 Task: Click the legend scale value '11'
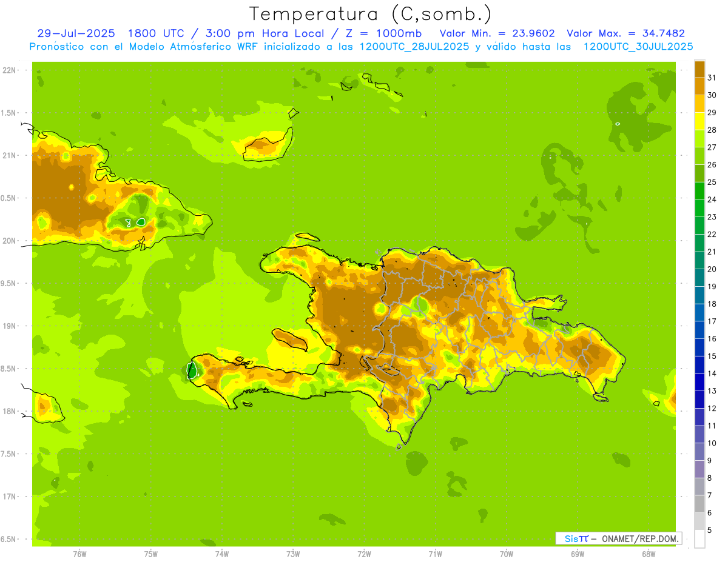click(x=712, y=426)
